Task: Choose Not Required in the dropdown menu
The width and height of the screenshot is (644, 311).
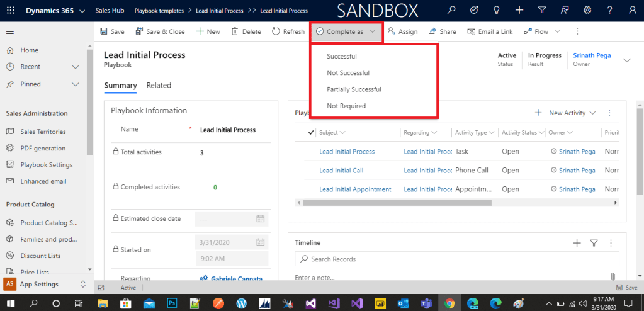Action: (346, 106)
